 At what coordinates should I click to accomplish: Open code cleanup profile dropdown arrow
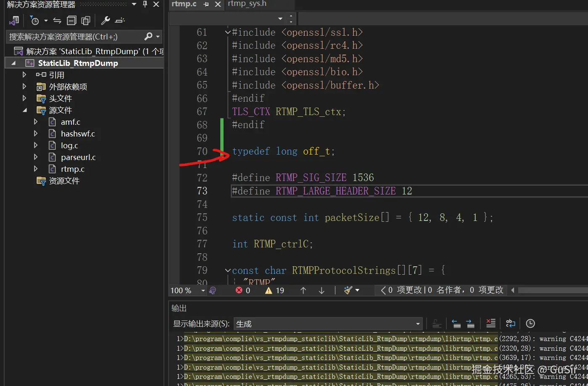358,290
